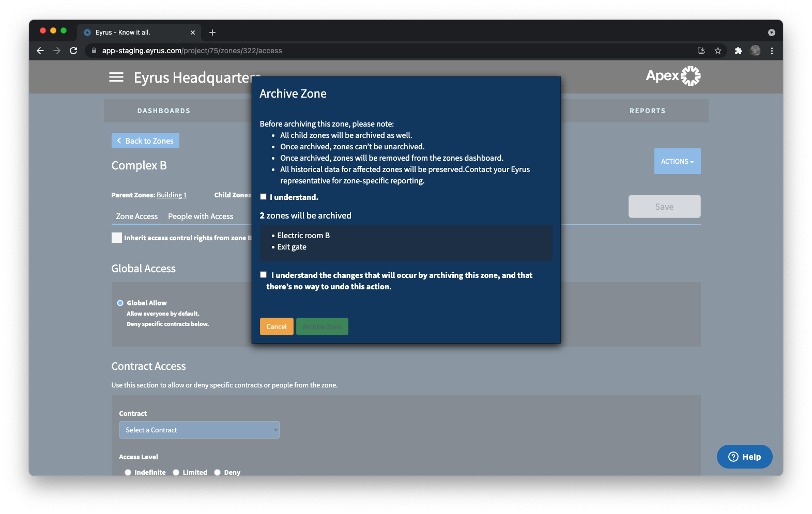Image resolution: width=812 pixels, height=514 pixels.
Task: Cancel the Archive Zone dialog
Action: (x=277, y=326)
